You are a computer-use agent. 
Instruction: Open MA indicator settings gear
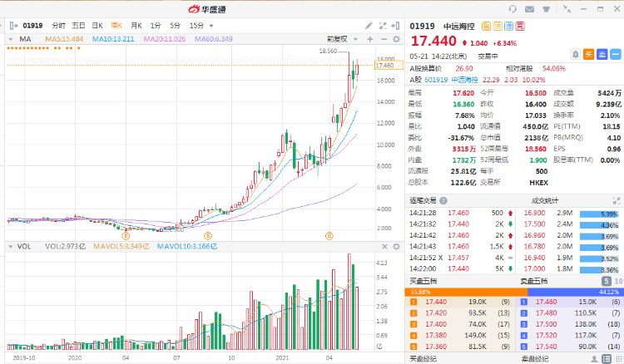[396, 39]
